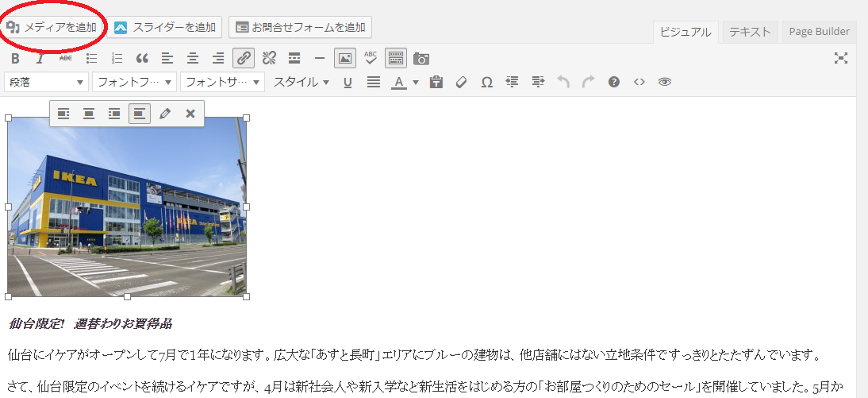This screenshot has width=868, height=398.
Task: Click the insert/edit link icon
Action: pos(244,58)
